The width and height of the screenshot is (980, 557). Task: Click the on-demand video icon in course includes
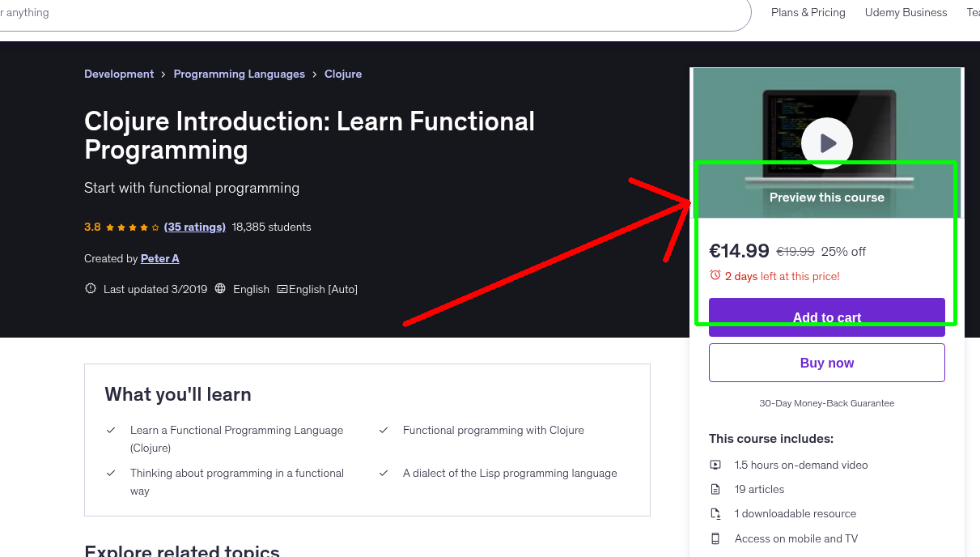pyautogui.click(x=715, y=465)
